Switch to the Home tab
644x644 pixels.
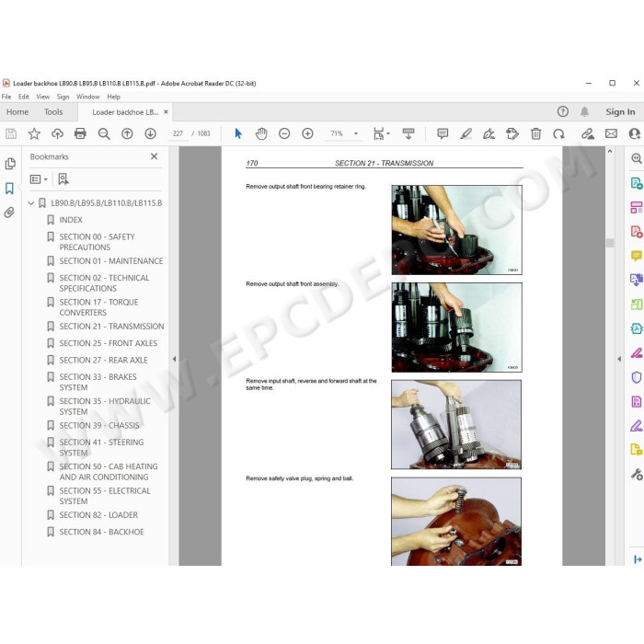coord(17,111)
